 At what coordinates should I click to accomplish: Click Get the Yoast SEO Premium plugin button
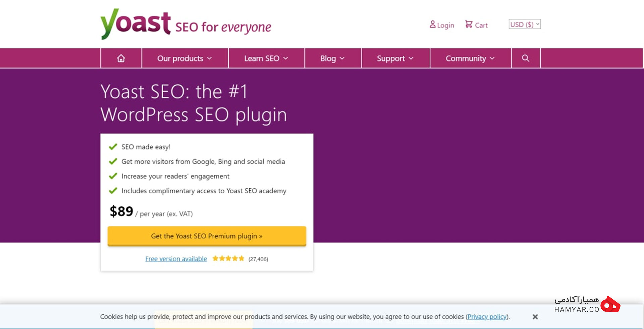coord(207,236)
